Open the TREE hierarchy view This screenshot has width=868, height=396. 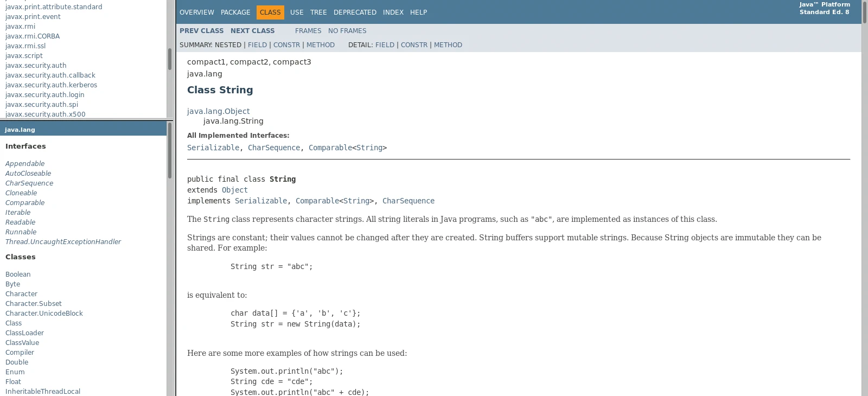pyautogui.click(x=318, y=12)
